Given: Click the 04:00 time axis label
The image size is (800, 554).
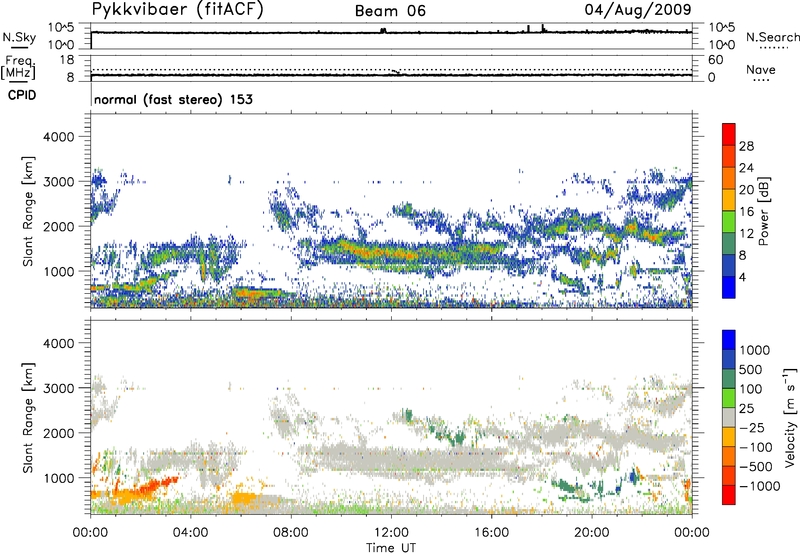Looking at the screenshot, I should pos(191,533).
